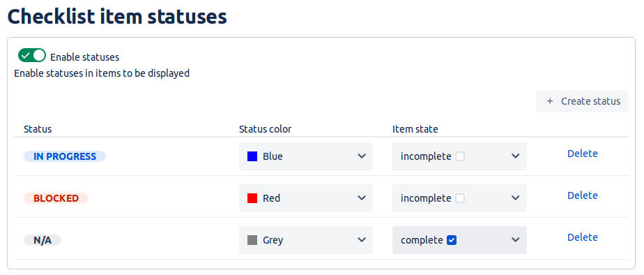Select the N/A status badge
The height and width of the screenshot is (275, 644).
[43, 240]
